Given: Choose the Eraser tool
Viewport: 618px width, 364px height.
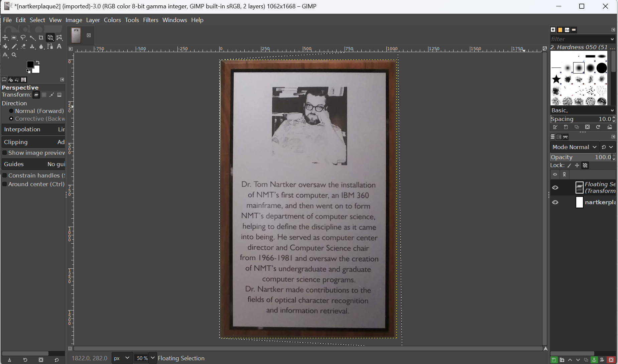Looking at the screenshot, I should (x=23, y=46).
